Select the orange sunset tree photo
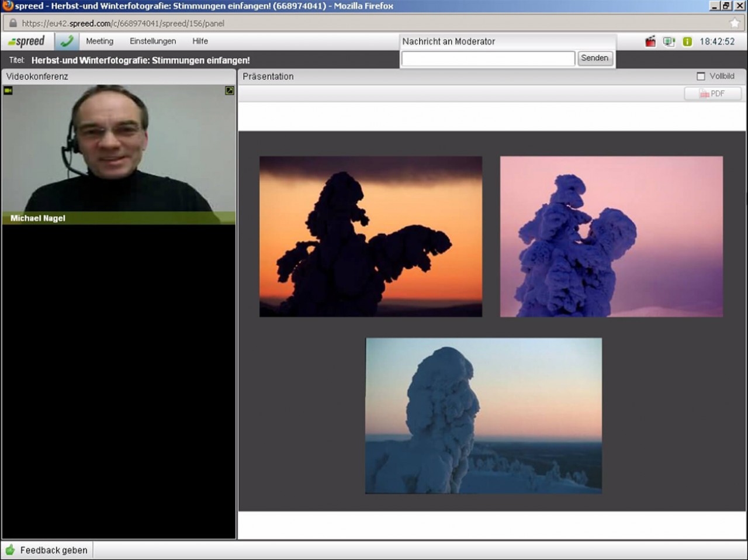The width and height of the screenshot is (748, 560). point(370,236)
